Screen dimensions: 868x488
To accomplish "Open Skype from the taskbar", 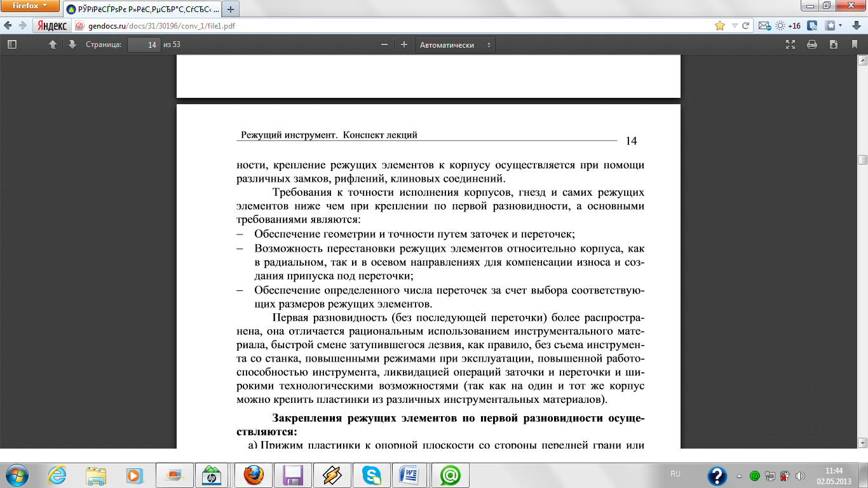I will (x=372, y=475).
